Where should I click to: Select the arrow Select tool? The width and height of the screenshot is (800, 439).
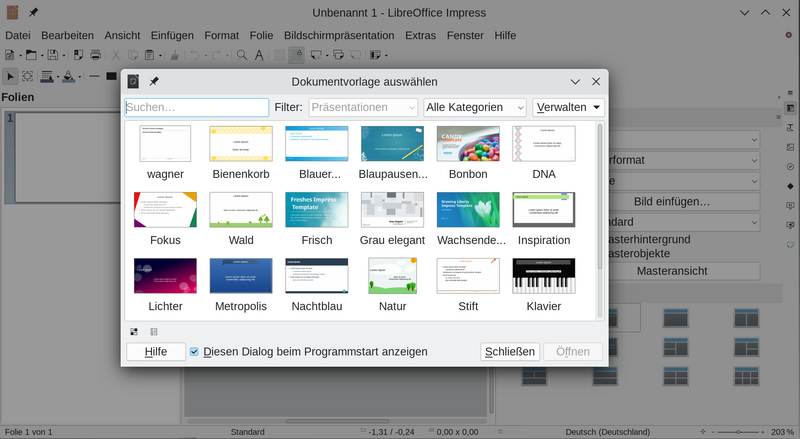(x=10, y=77)
